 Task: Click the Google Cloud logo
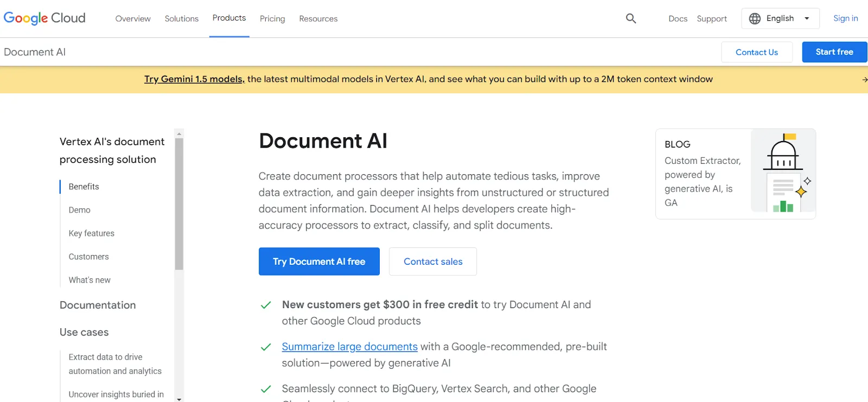click(44, 18)
